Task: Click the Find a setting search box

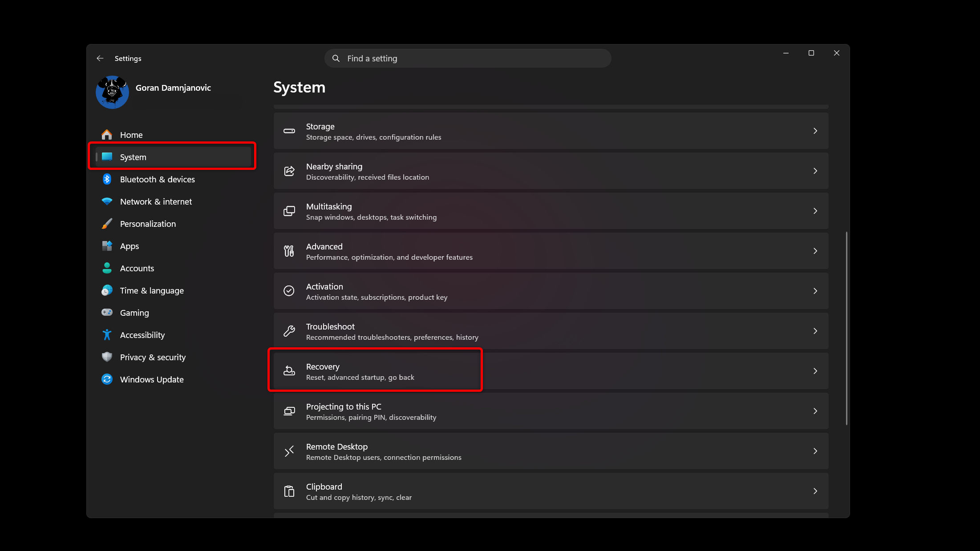Action: point(468,58)
